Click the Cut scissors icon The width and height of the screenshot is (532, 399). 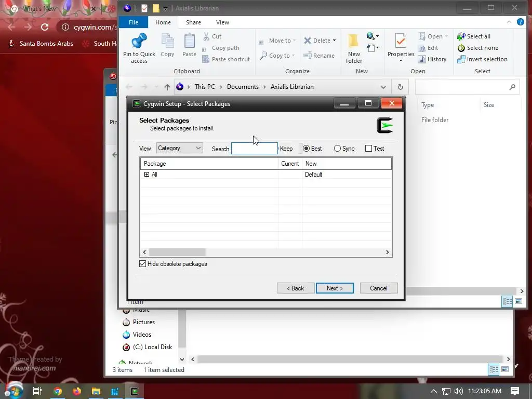click(206, 36)
